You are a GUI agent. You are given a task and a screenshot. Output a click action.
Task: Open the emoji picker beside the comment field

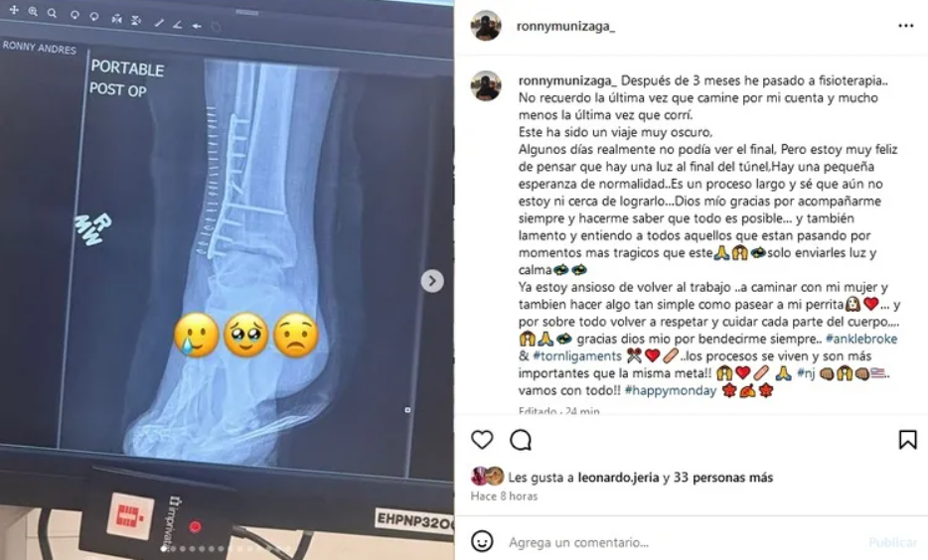(482, 541)
